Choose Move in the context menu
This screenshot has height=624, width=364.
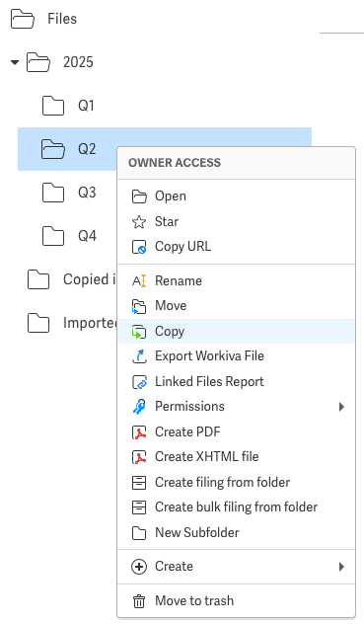236,306
